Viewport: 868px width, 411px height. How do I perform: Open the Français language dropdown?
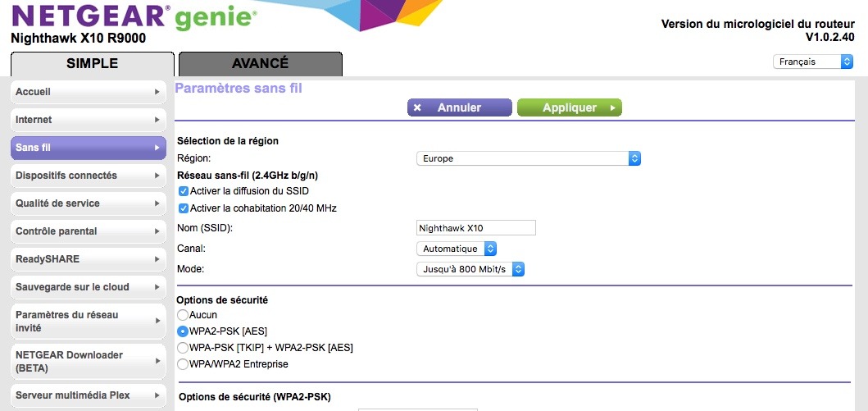tap(812, 62)
